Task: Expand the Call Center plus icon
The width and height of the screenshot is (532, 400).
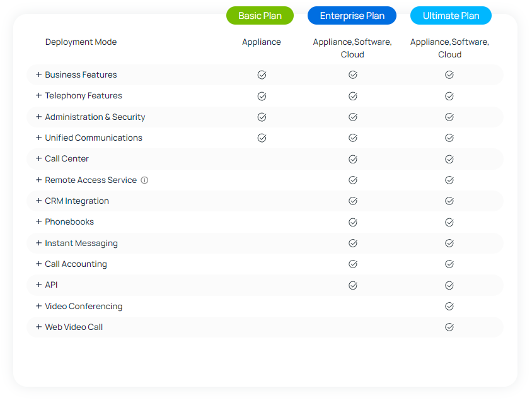Action: 38,159
